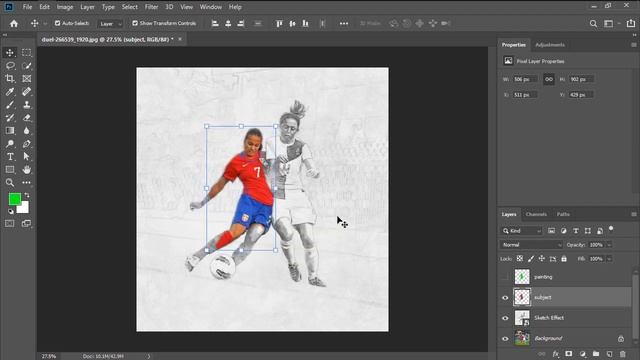Image resolution: width=640 pixels, height=360 pixels.
Task: Delete the selected layer with trash icon
Action: pyautogui.click(x=622, y=353)
